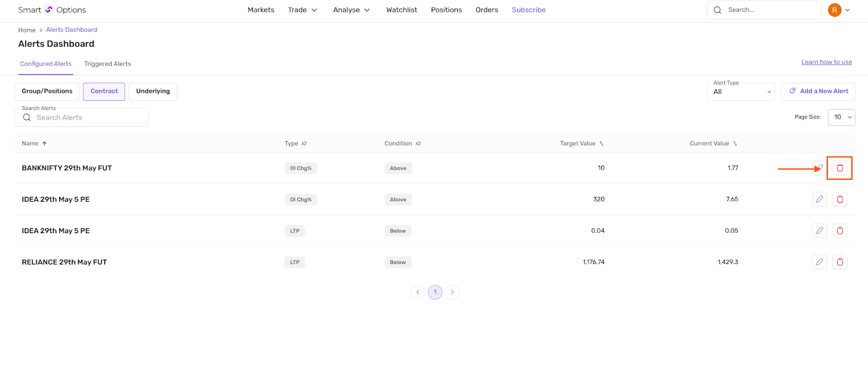Image resolution: width=868 pixels, height=385 pixels.
Task: Select page 1 in pagination
Action: coord(435,292)
